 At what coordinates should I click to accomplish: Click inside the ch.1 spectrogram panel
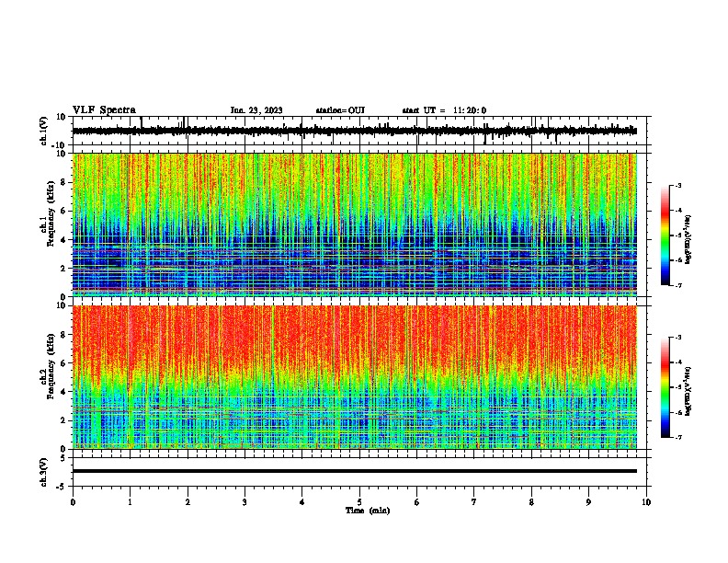[x=355, y=224]
